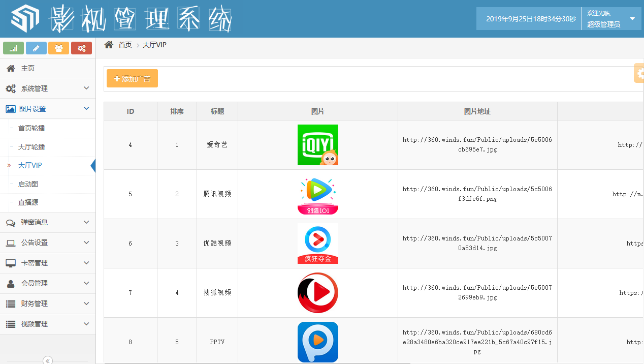The width and height of the screenshot is (644, 364).
Task: Click the red gears settings shortcut icon
Action: (x=81, y=48)
